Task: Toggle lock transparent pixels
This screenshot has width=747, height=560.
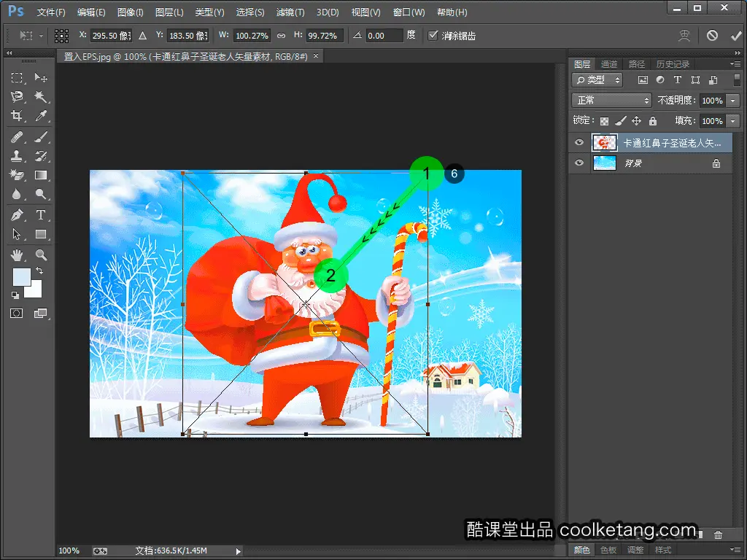Action: [604, 121]
